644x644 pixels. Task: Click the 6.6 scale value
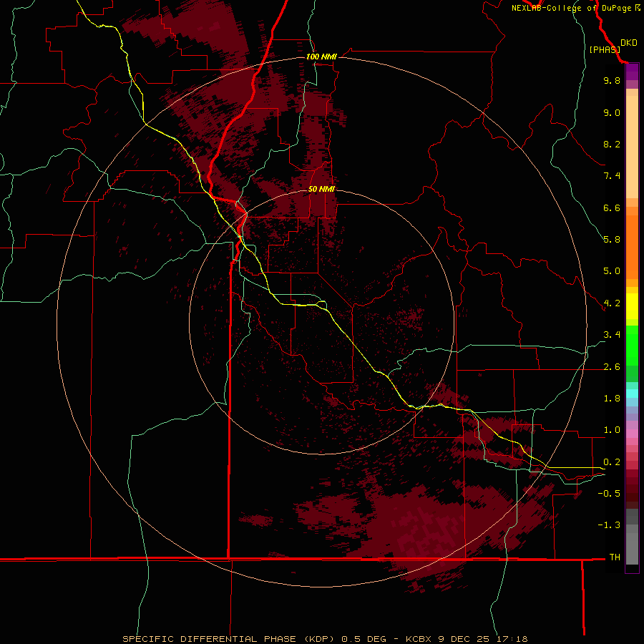612,208
